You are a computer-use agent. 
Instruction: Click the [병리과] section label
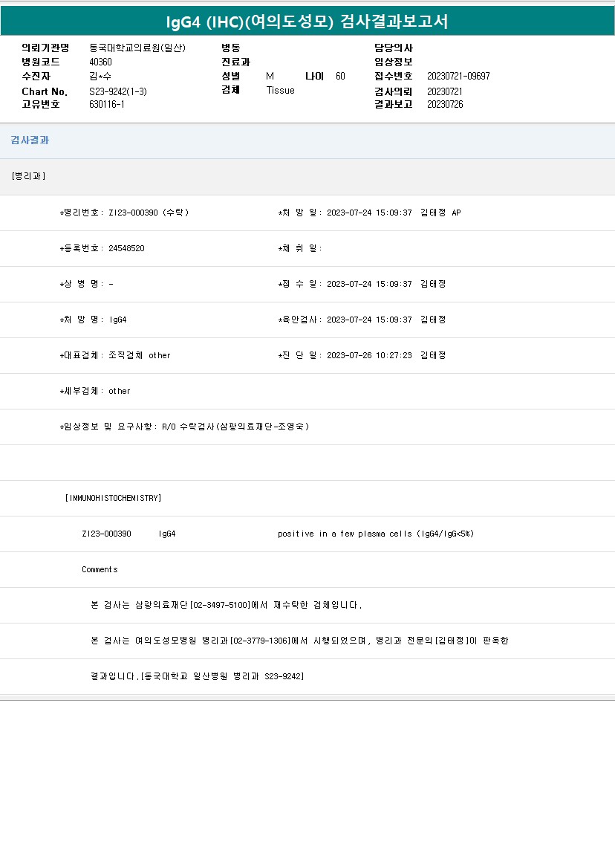click(29, 176)
